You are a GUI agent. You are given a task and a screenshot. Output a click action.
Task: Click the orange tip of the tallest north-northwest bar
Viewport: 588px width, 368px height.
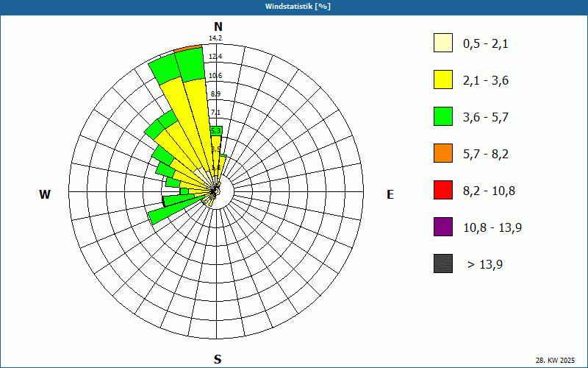point(188,48)
